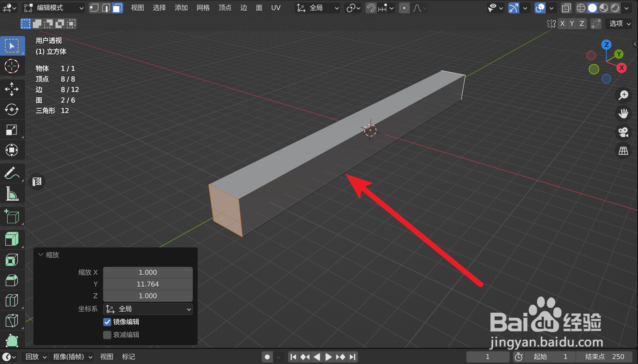
Task: Select the Add Cube tool
Action: (x=12, y=216)
